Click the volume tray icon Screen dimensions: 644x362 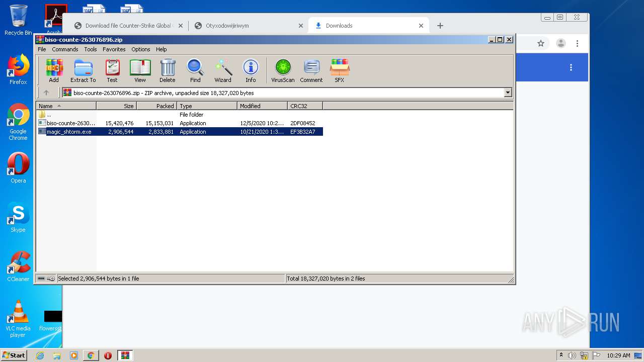point(572,355)
